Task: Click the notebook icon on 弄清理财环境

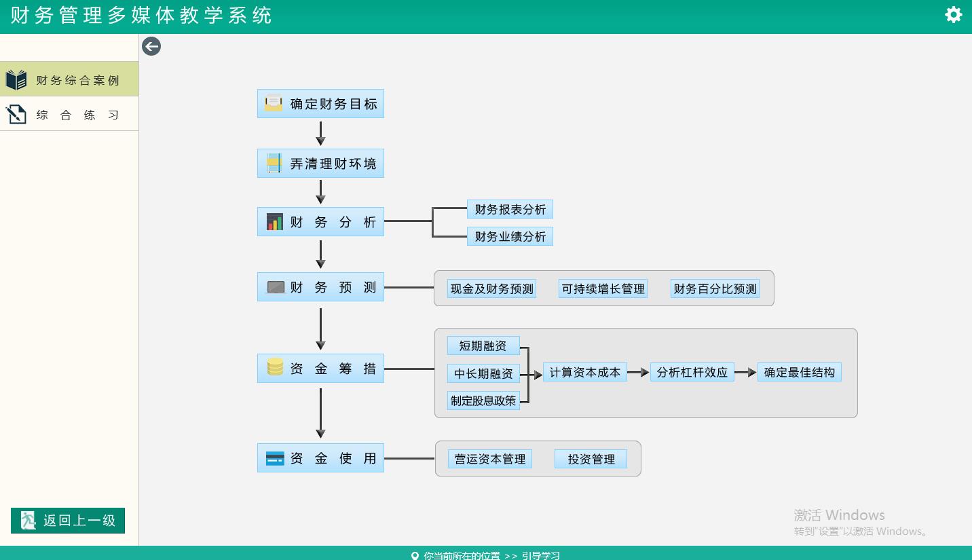Action: tap(274, 163)
